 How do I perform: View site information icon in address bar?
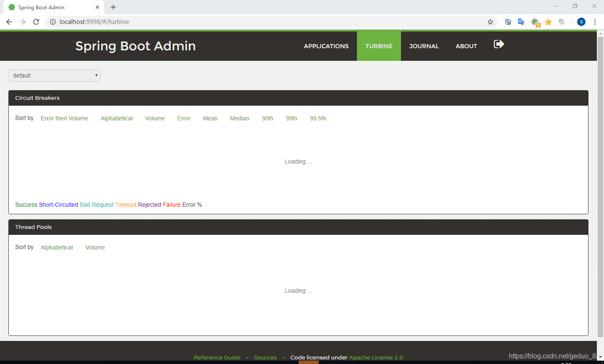(x=53, y=22)
